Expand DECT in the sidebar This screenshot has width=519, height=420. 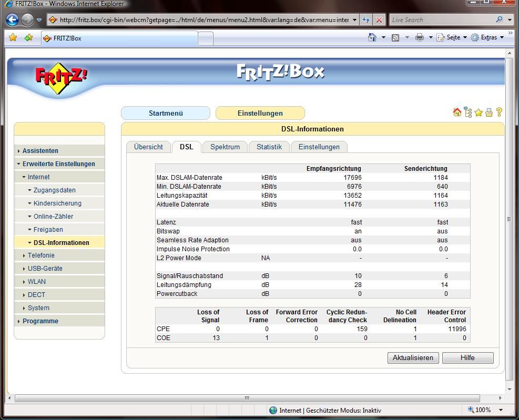[59, 294]
